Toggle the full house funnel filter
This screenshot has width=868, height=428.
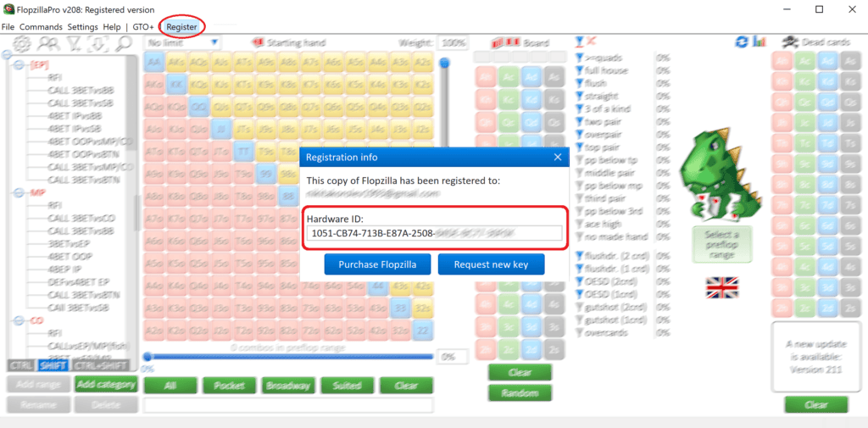coord(580,70)
